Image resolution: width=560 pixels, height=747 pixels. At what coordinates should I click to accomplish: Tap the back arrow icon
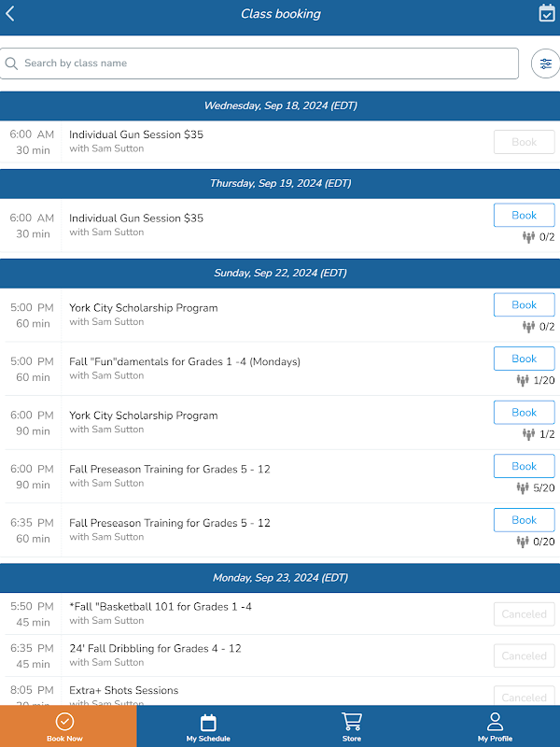point(10,13)
